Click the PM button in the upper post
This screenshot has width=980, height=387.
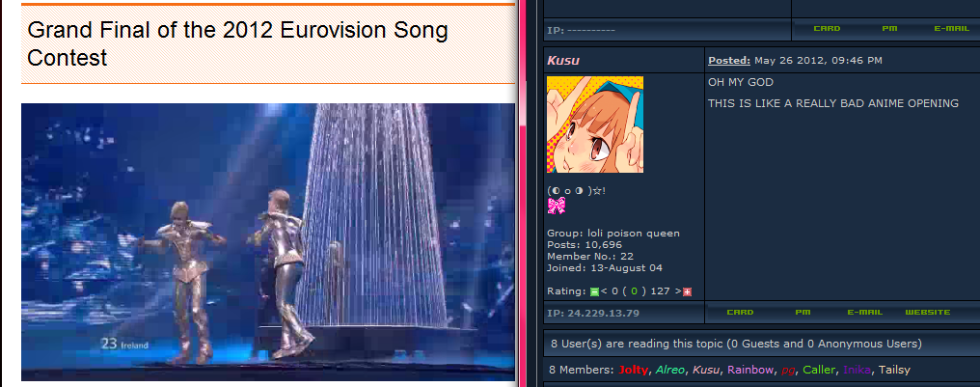coord(889,29)
